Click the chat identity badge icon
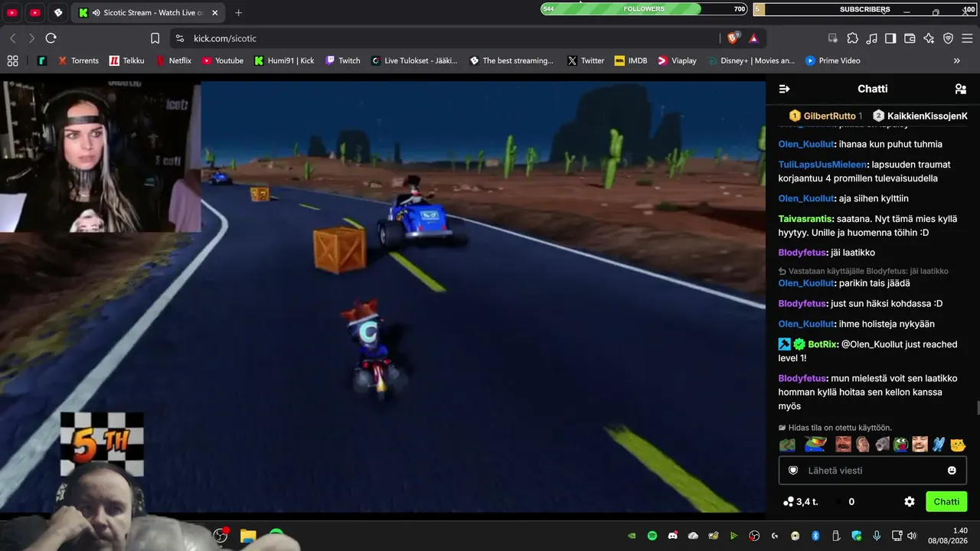This screenshot has width=980, height=551. 793,471
